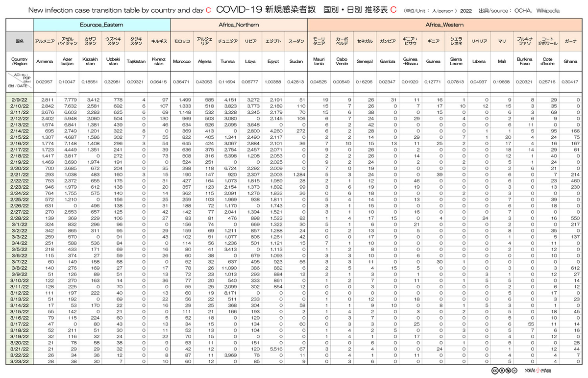Click the POP / DATE diagonal header cell

19,81
